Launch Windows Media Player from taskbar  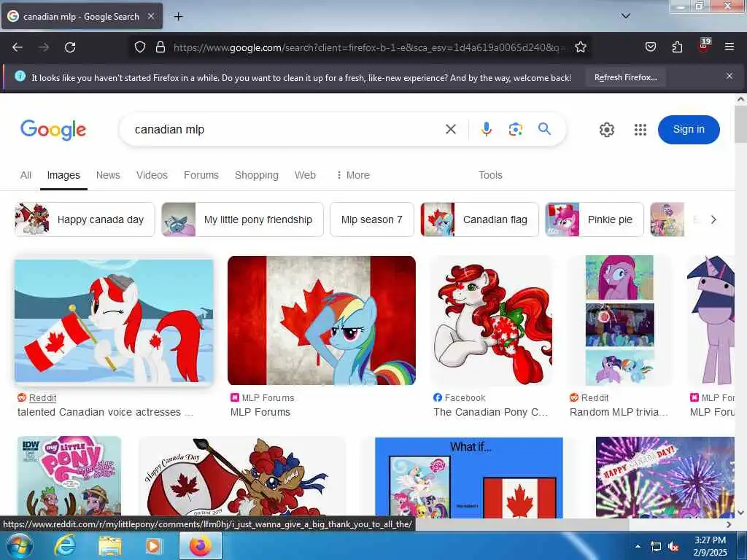(153, 545)
